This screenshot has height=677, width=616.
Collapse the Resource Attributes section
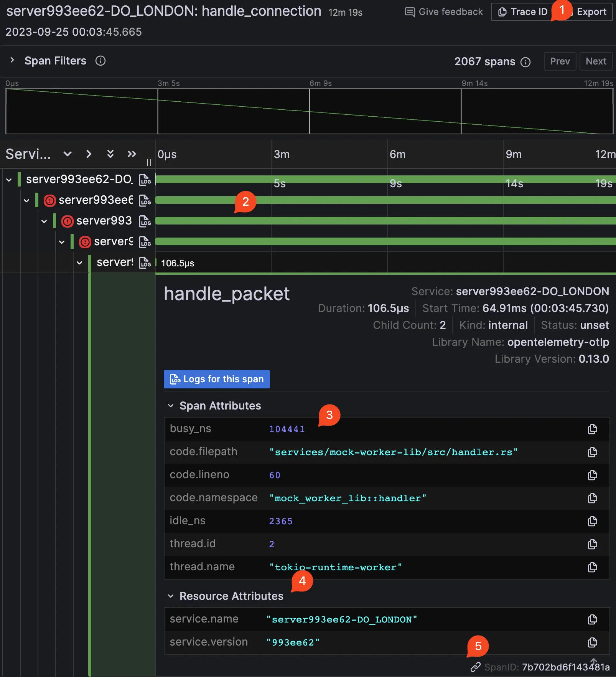point(171,596)
